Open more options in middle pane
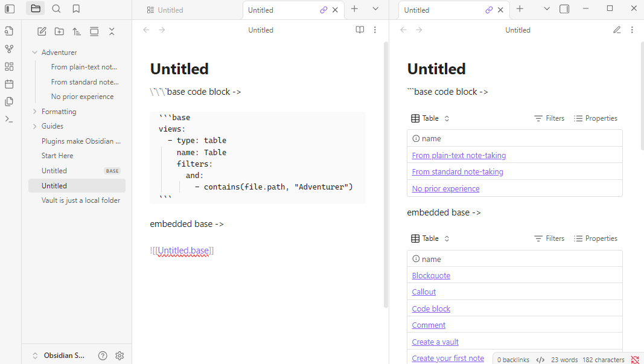The height and width of the screenshot is (364, 644). [375, 30]
